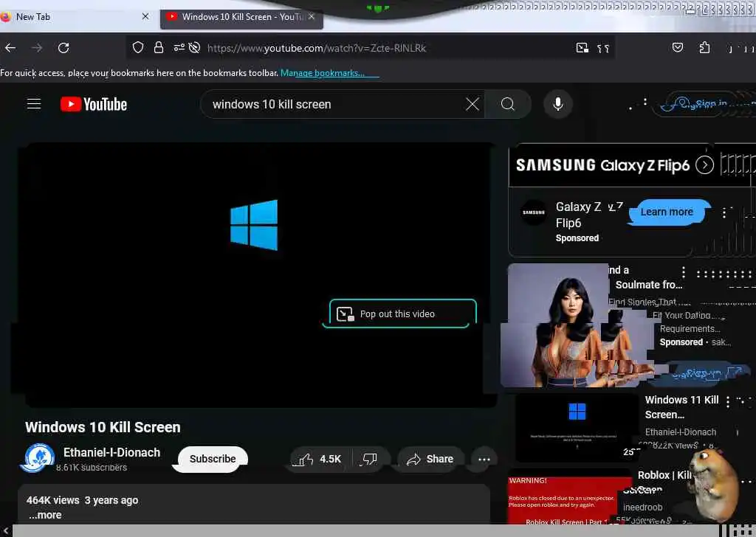The height and width of the screenshot is (537, 756).
Task: Clear the search box with the X icon
Action: 472,104
